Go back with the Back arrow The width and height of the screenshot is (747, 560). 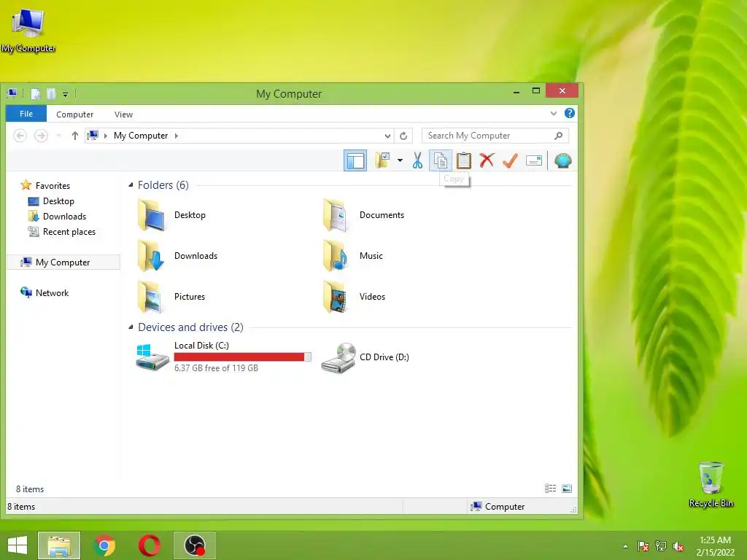[x=20, y=136]
